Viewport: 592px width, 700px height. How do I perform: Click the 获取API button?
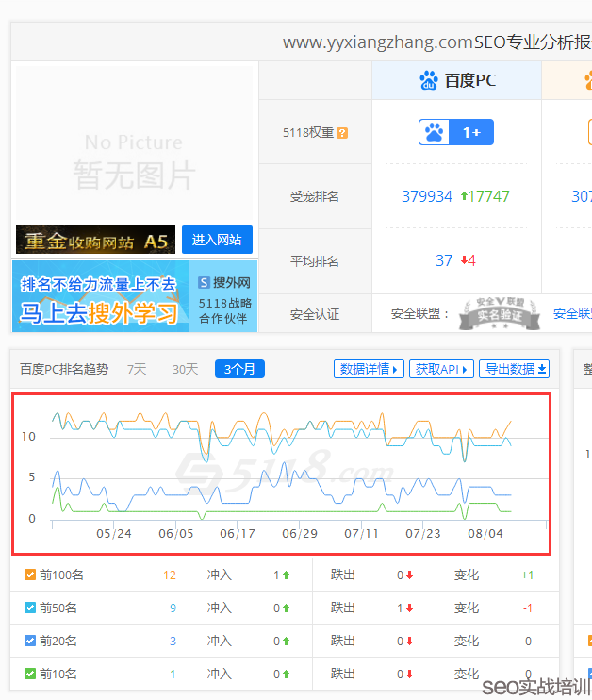441,369
